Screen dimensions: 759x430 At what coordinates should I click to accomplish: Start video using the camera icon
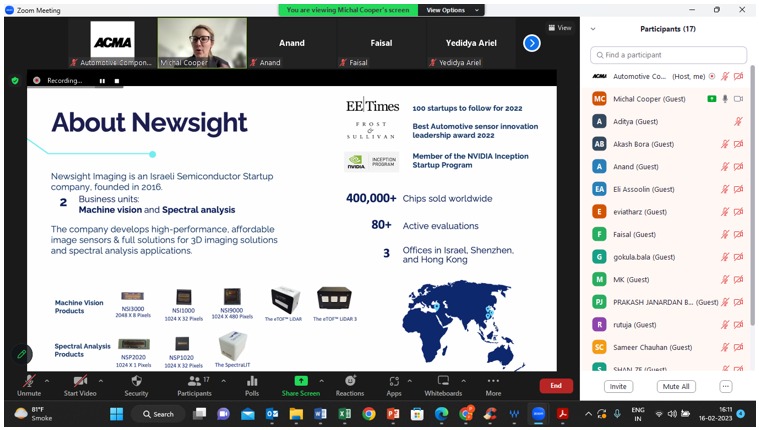[79, 381]
